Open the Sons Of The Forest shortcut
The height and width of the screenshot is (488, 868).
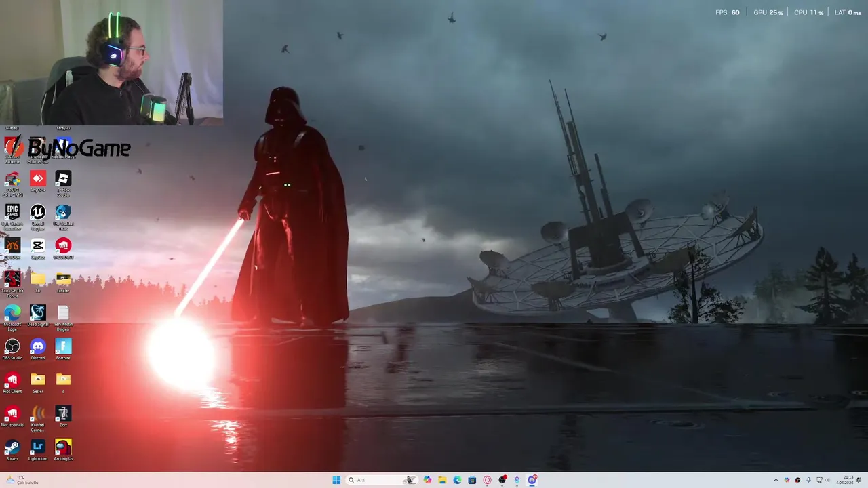12,284
